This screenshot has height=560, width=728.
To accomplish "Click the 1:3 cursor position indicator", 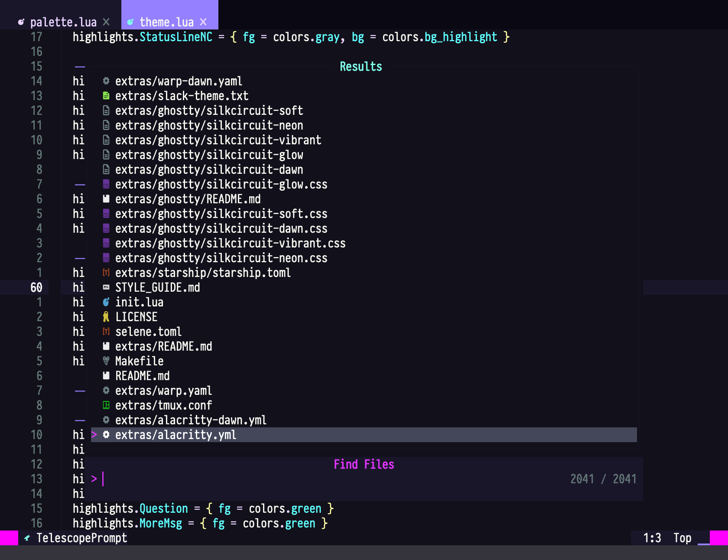I will 652,538.
